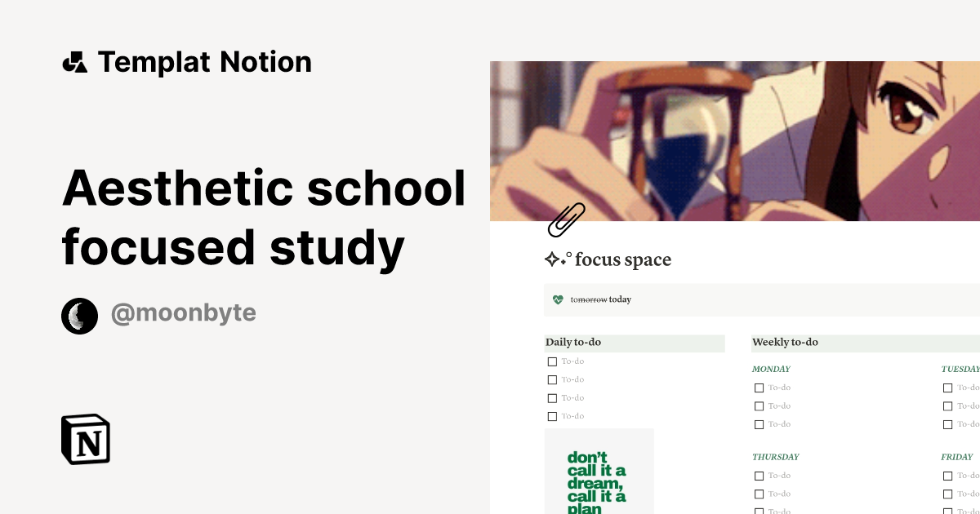This screenshot has height=514, width=980.
Task: Check the first To-do under FRIDAY
Action: point(947,475)
